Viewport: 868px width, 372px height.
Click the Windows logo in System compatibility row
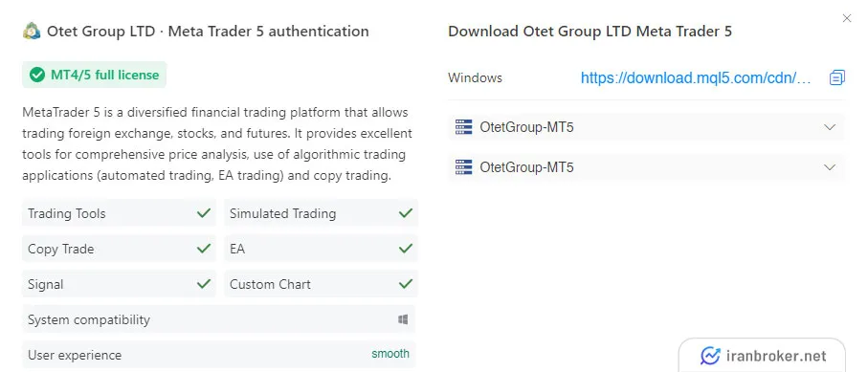tap(403, 319)
